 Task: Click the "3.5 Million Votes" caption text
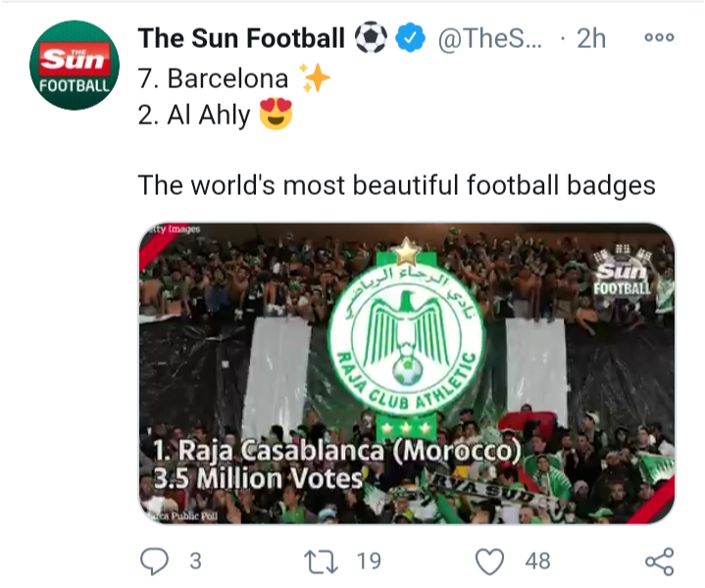click(258, 479)
